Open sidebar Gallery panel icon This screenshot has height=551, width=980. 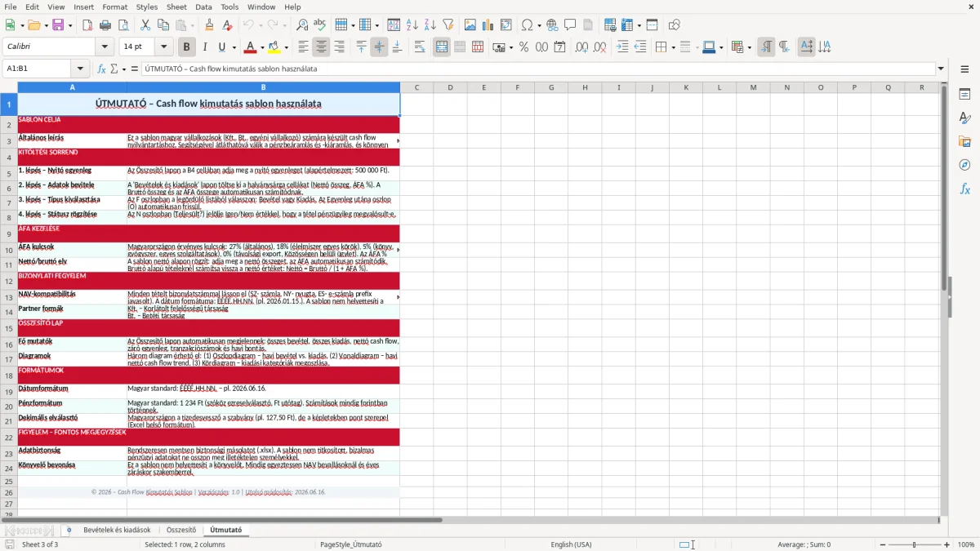pos(964,141)
